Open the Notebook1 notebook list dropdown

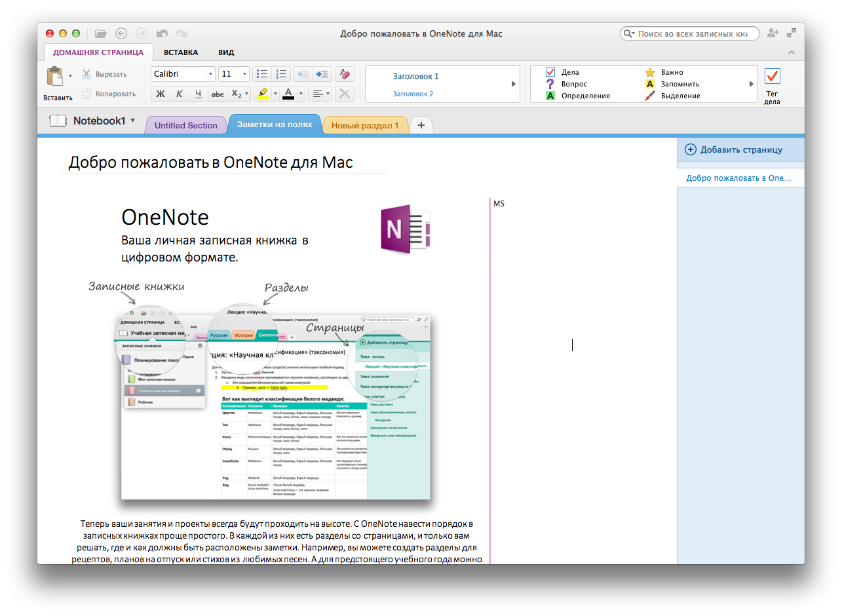pos(132,120)
